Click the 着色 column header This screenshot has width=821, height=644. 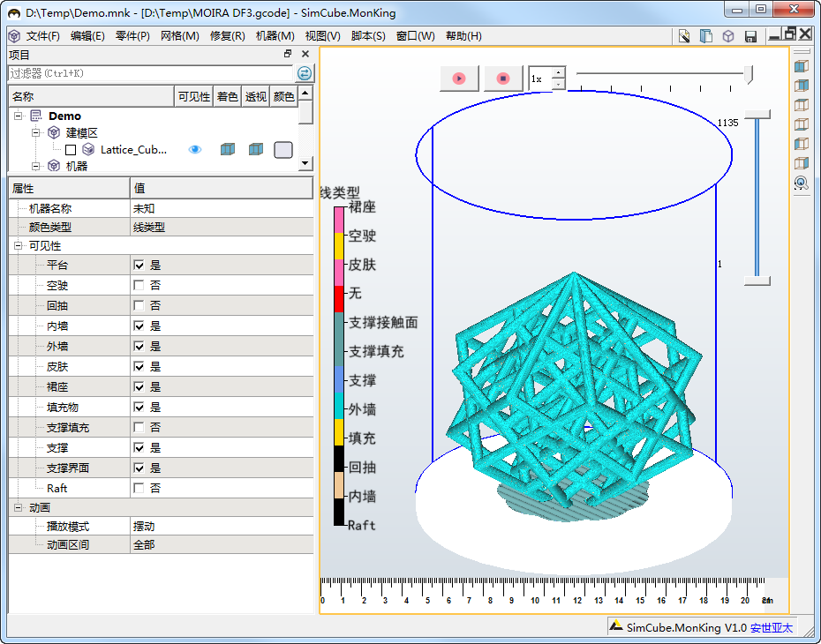[x=227, y=97]
